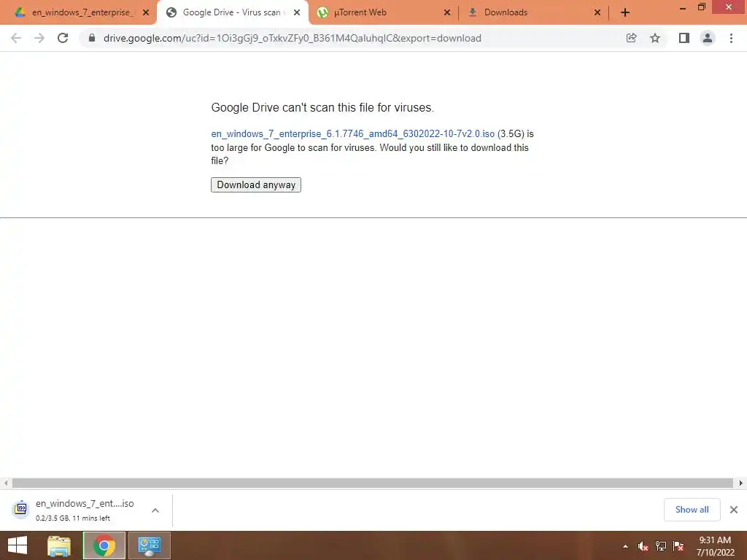Switch to the en_windows_7_enterprise tab
Image resolution: width=747 pixels, height=560 pixels.
(x=81, y=12)
